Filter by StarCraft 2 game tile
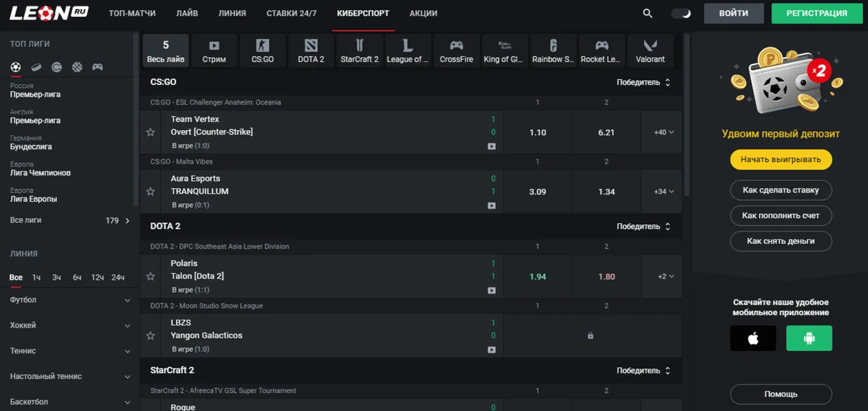 360,50
